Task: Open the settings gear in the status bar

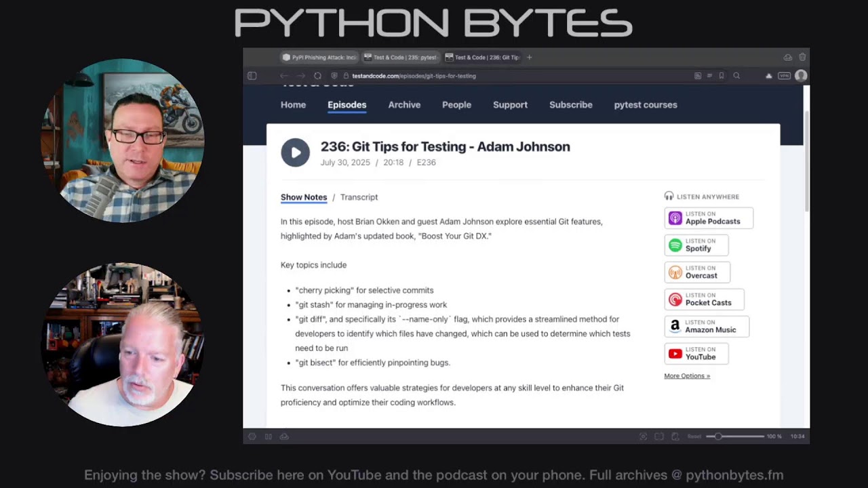Action: (252, 436)
